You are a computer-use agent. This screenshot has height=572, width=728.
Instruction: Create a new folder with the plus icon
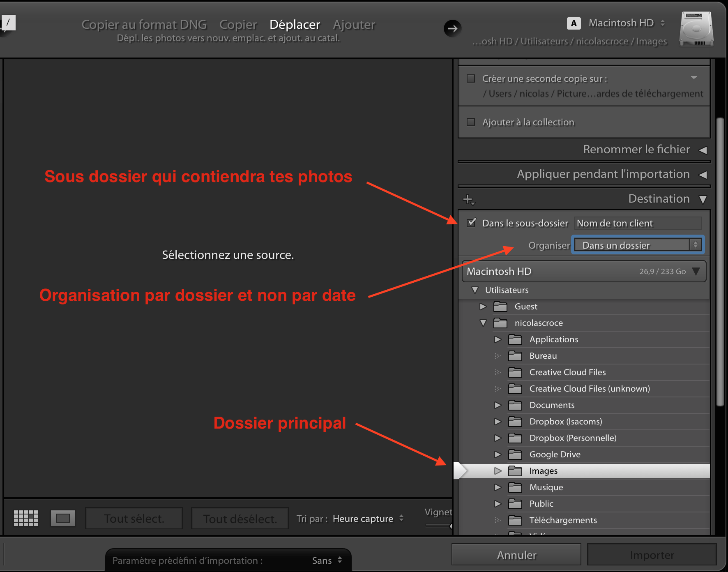[x=469, y=200]
